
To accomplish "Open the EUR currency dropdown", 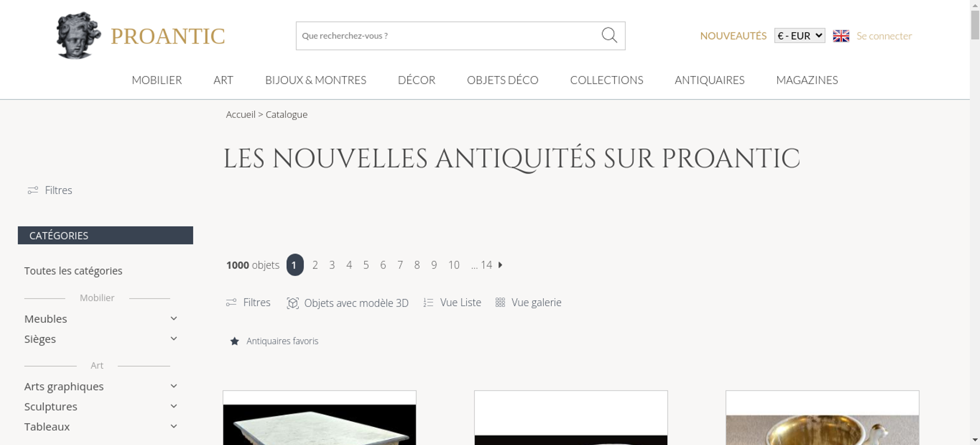I will [799, 36].
